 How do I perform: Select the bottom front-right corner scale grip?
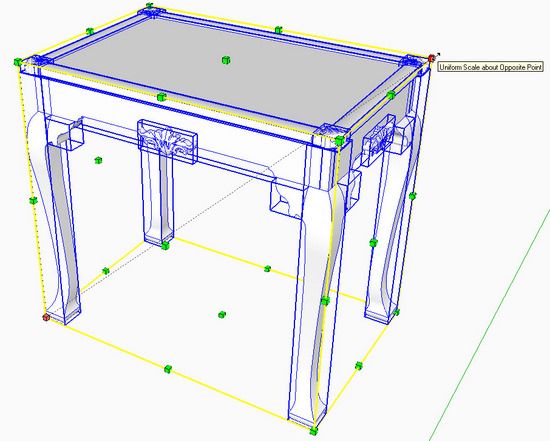314,430
